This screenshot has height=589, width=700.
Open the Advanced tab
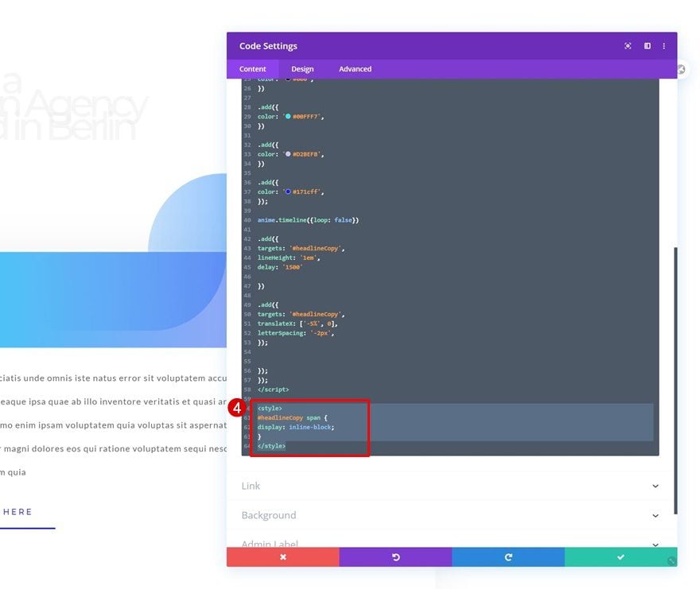click(x=355, y=68)
